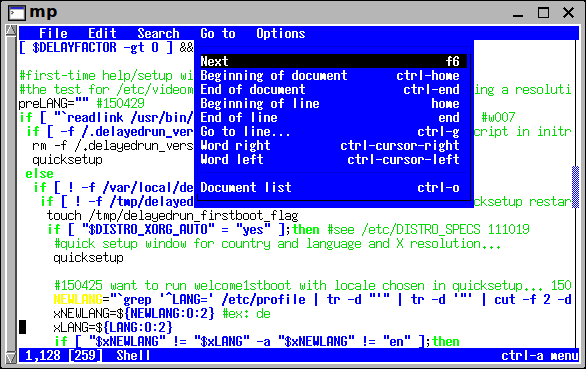Screen dimensions: 586x369
Task: Click the 'rm -f /.delayedrun_vers' line
Action: (x=112, y=145)
